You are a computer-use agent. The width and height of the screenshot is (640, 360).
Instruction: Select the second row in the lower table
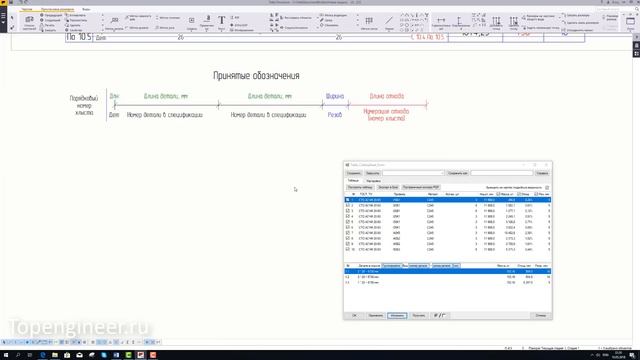point(448,277)
